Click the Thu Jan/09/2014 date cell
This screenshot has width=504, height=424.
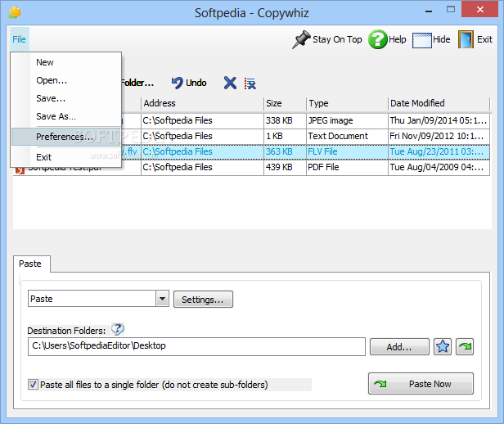[x=439, y=120]
